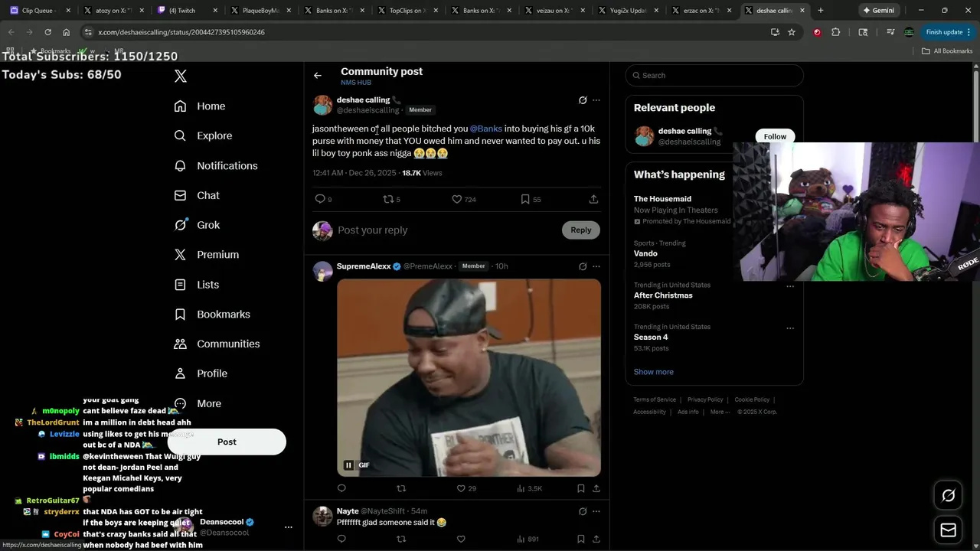Open the GIF image in SupremeAlexx reply
This screenshot has width=980, height=551.
tap(469, 377)
